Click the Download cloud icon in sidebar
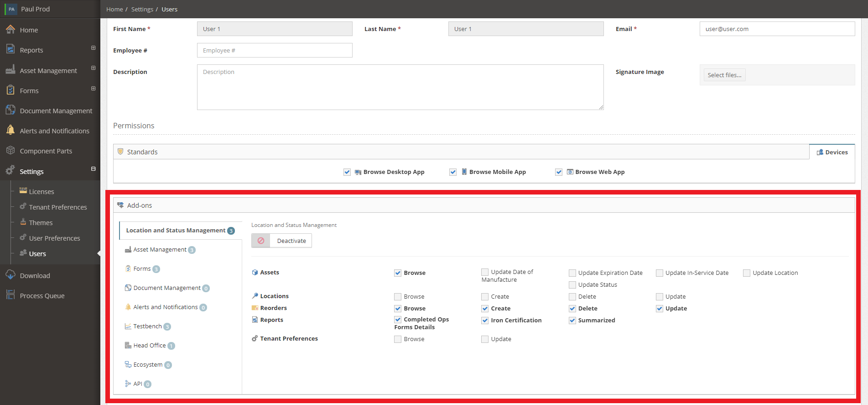The height and width of the screenshot is (405, 868). click(x=10, y=275)
